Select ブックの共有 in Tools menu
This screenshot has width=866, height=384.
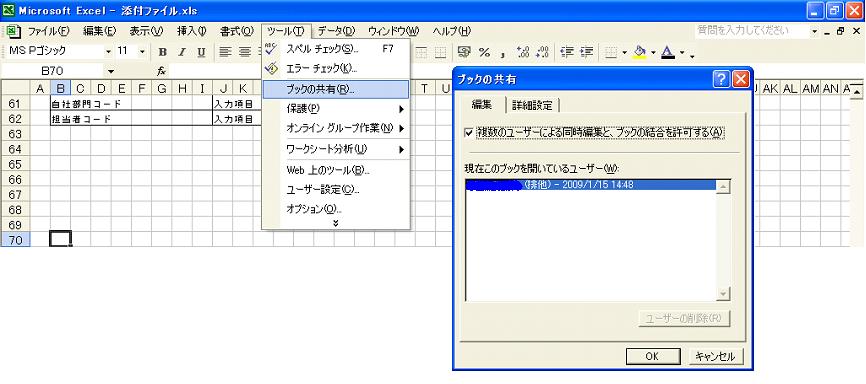coord(336,90)
